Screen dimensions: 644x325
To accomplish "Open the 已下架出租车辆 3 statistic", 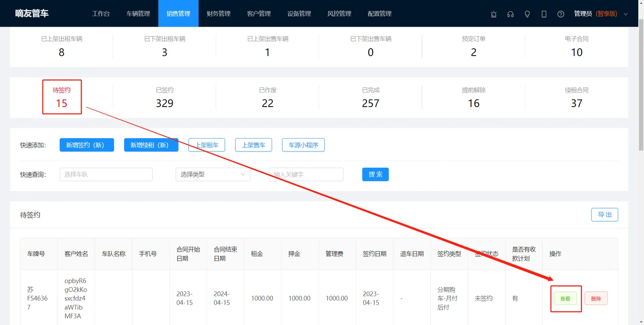I will click(x=165, y=46).
